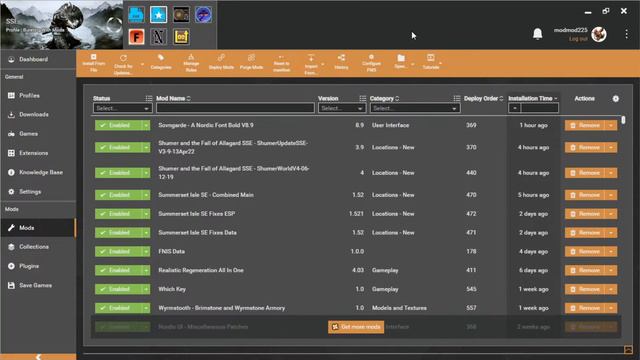This screenshot has width=640, height=360.
Task: Toggle Enabled for ShumerUpdateSSE mod
Action: coord(118,147)
